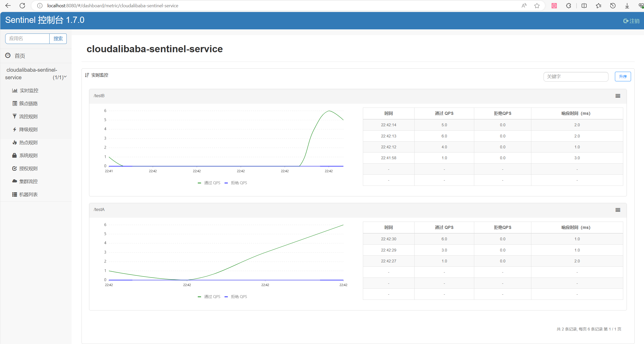Open browser extensions puzzle icon

pyautogui.click(x=569, y=6)
